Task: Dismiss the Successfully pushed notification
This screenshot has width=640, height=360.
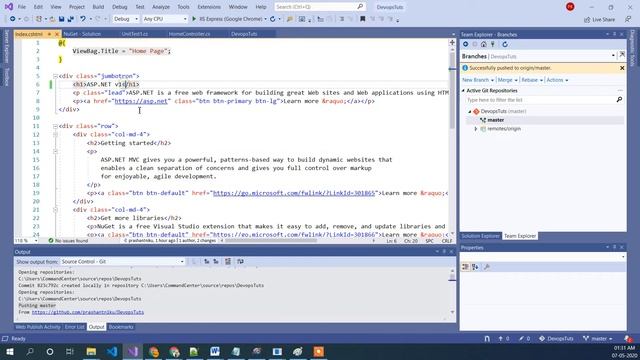Action: tap(622, 68)
